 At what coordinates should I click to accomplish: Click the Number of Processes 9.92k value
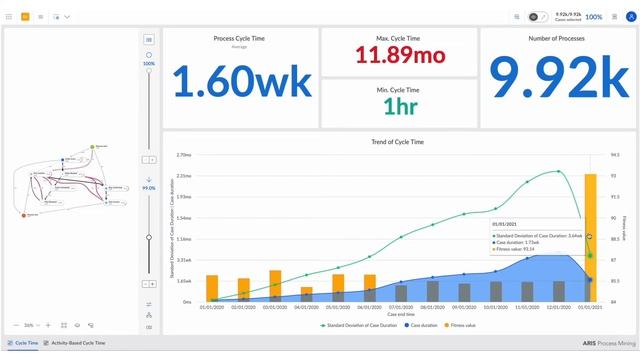[x=558, y=77]
